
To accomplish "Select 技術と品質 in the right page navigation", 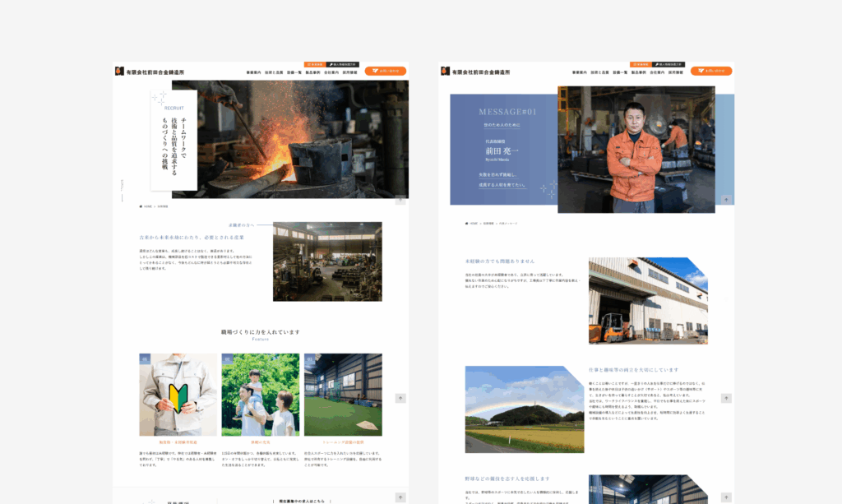I will [600, 72].
